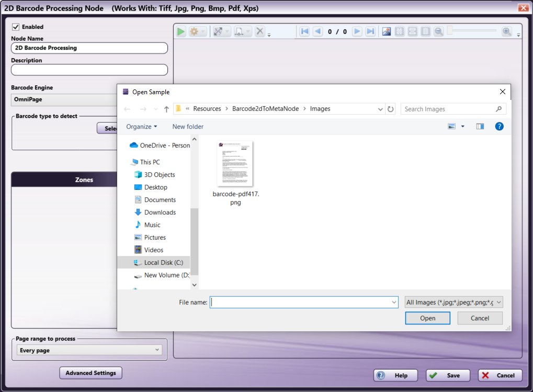Image resolution: width=533 pixels, height=392 pixels.
Task: Jump to first sample page
Action: 304,31
